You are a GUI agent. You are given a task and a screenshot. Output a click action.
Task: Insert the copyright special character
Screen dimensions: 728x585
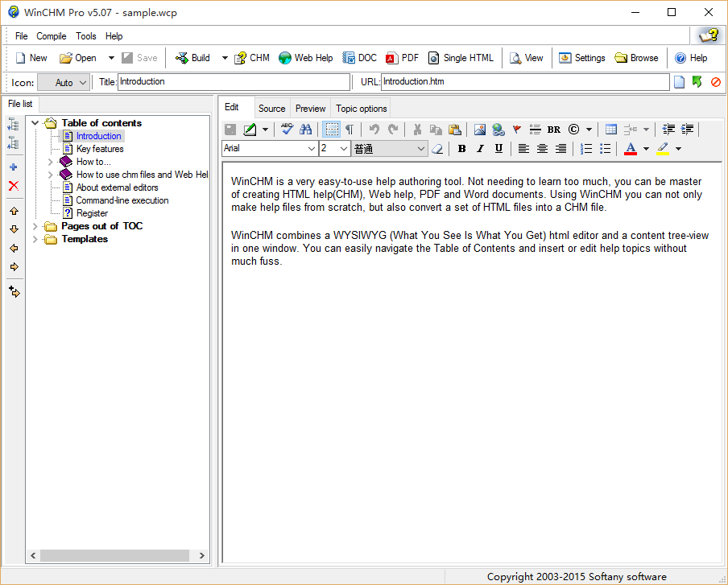coord(574,130)
